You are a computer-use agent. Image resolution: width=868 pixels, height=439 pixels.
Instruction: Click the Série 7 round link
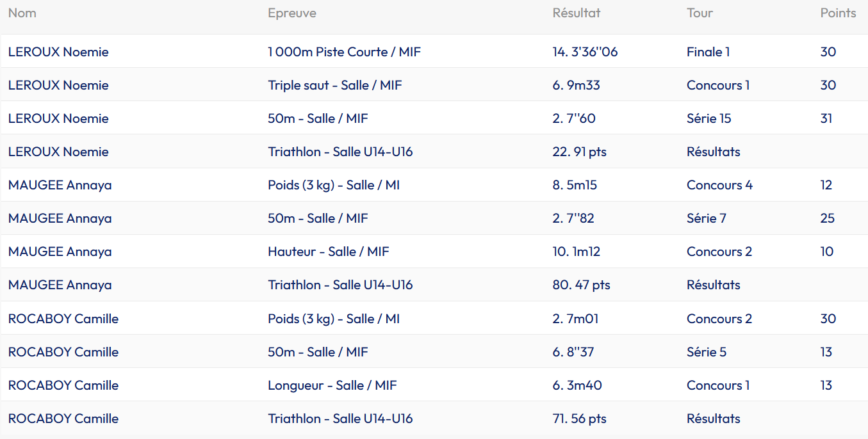pos(706,219)
